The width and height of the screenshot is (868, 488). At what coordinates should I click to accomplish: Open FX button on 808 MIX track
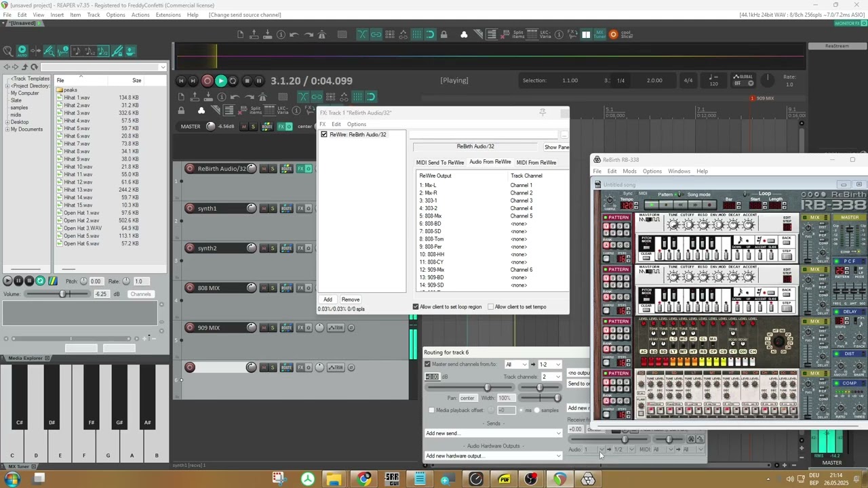[x=300, y=288]
